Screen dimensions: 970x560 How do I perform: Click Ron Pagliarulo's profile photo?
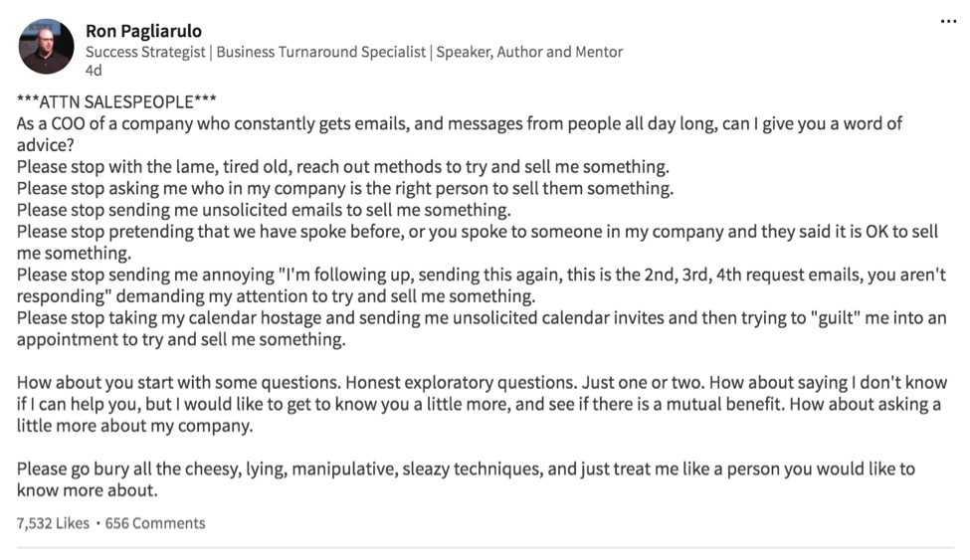coord(46,46)
